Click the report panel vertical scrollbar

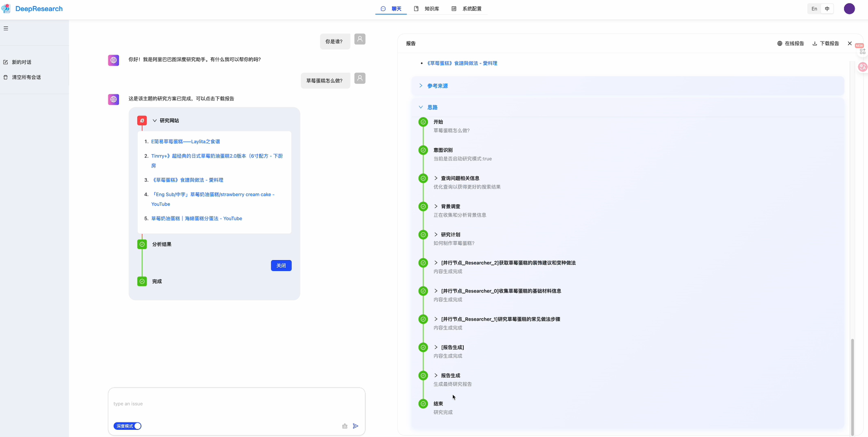pyautogui.click(x=852, y=387)
